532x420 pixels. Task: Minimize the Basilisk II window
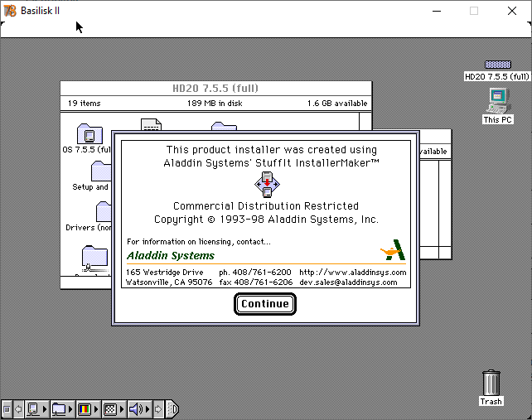437,11
